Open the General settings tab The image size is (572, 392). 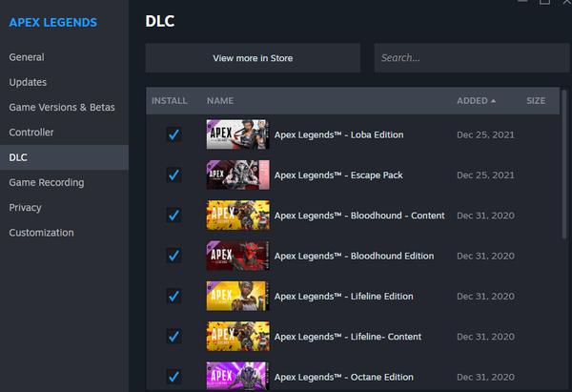[x=27, y=57]
